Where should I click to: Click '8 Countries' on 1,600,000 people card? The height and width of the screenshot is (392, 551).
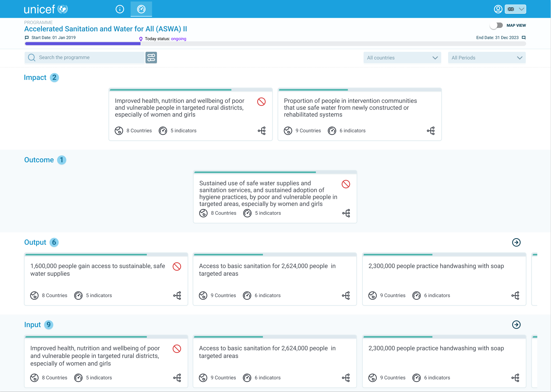[55, 296]
